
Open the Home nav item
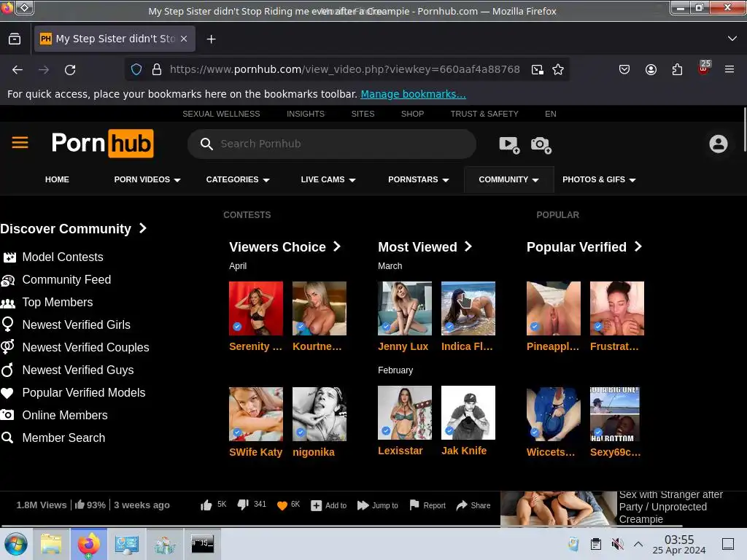57,179
